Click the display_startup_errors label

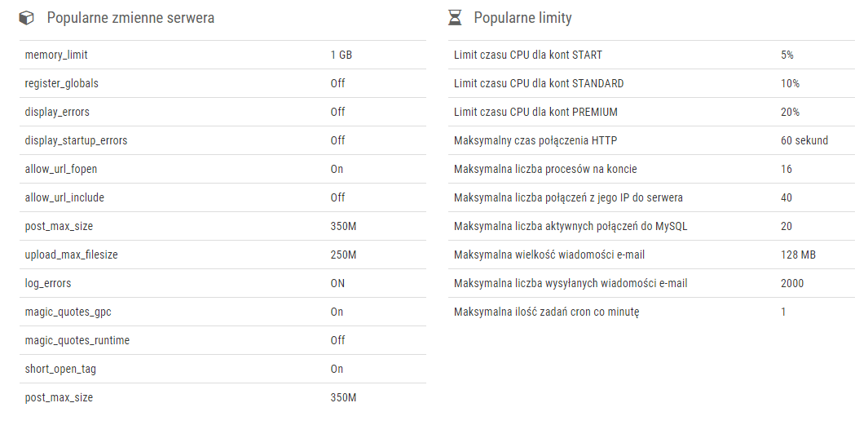click(x=76, y=140)
